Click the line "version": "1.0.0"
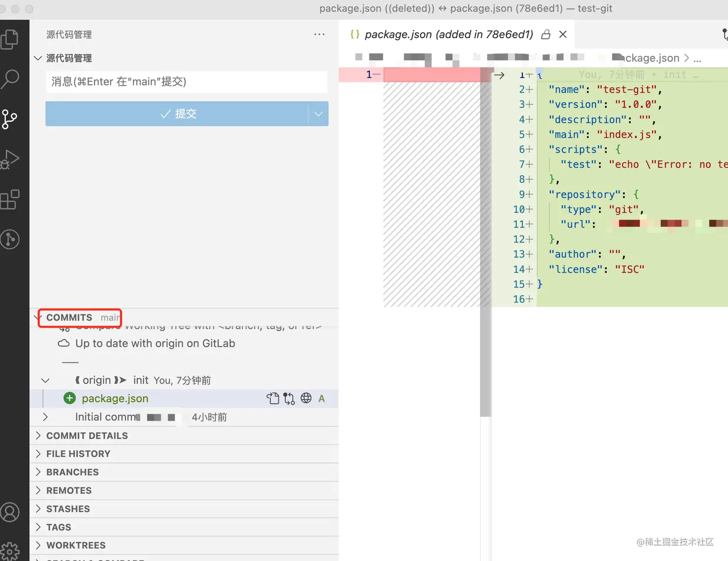The height and width of the screenshot is (561, 728). [x=606, y=104]
